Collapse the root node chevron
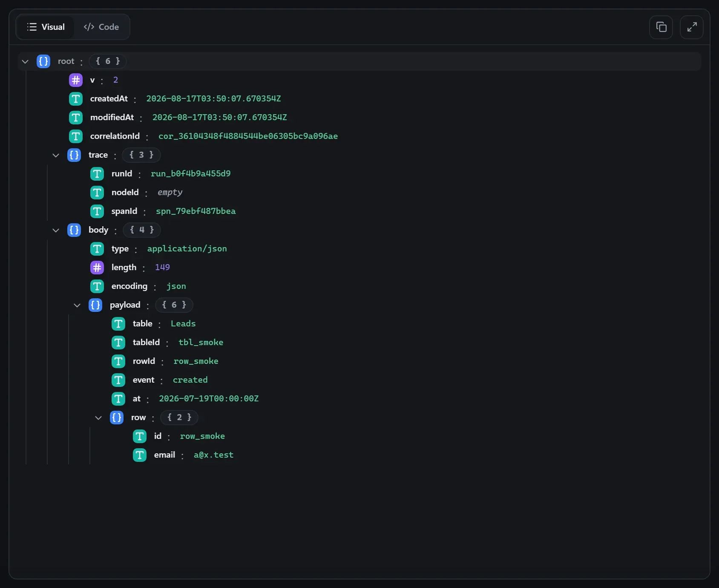The image size is (719, 588). point(25,61)
